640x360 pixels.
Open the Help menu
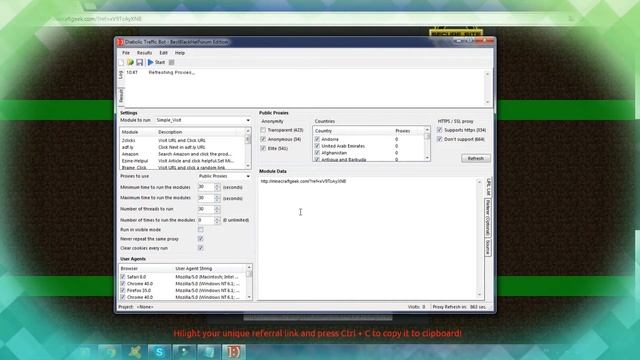[180, 53]
